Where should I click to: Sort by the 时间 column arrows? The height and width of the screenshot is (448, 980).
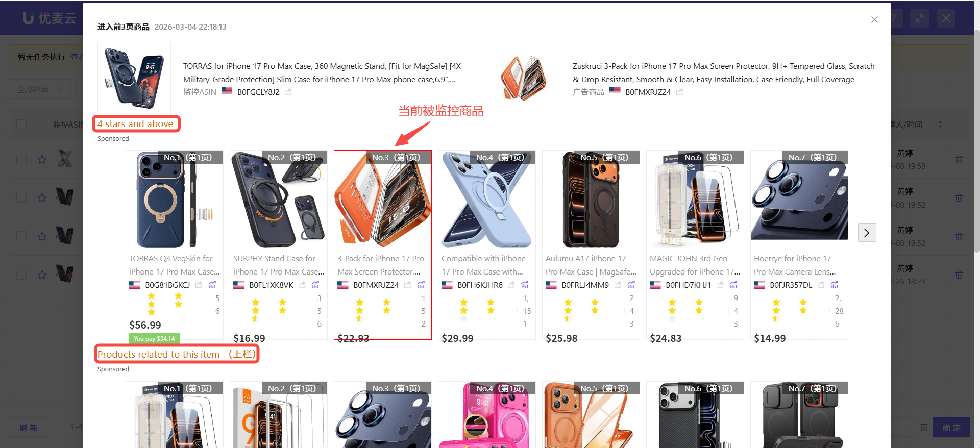[x=940, y=125]
